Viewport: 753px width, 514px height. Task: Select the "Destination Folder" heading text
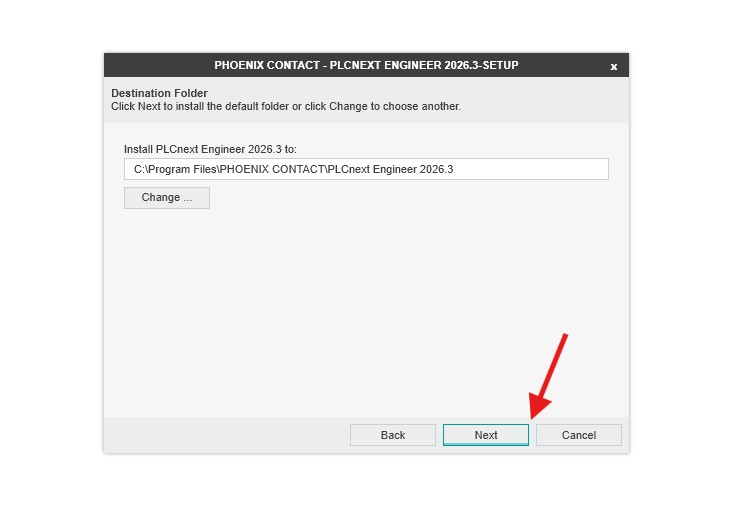(x=159, y=93)
